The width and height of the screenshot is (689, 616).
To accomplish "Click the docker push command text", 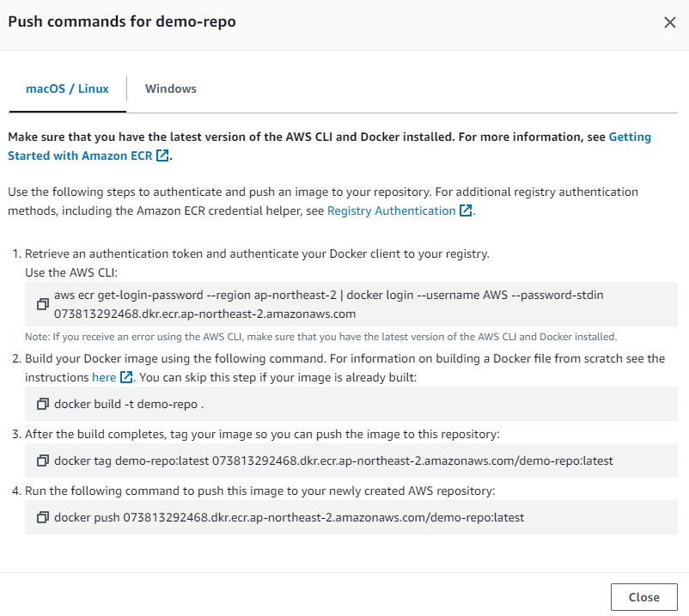I will [289, 517].
